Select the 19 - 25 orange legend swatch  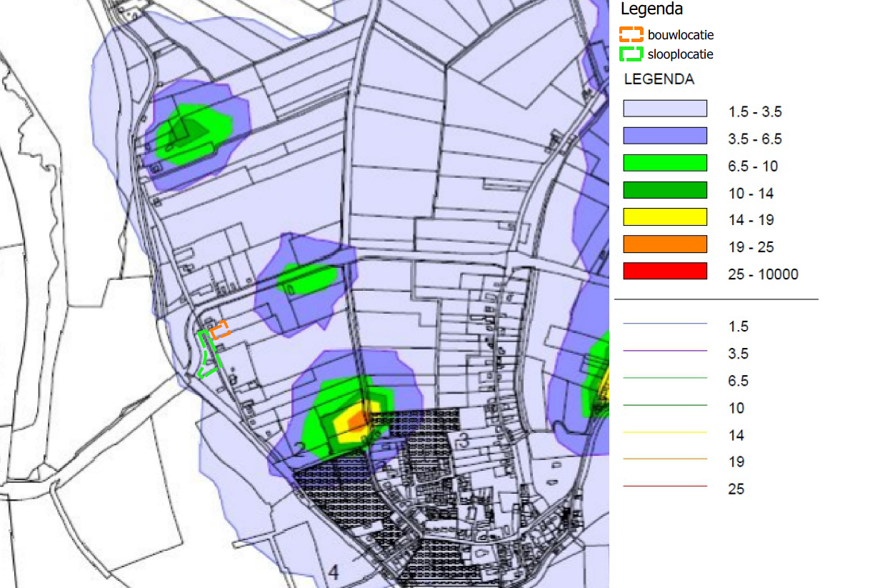pos(665,244)
